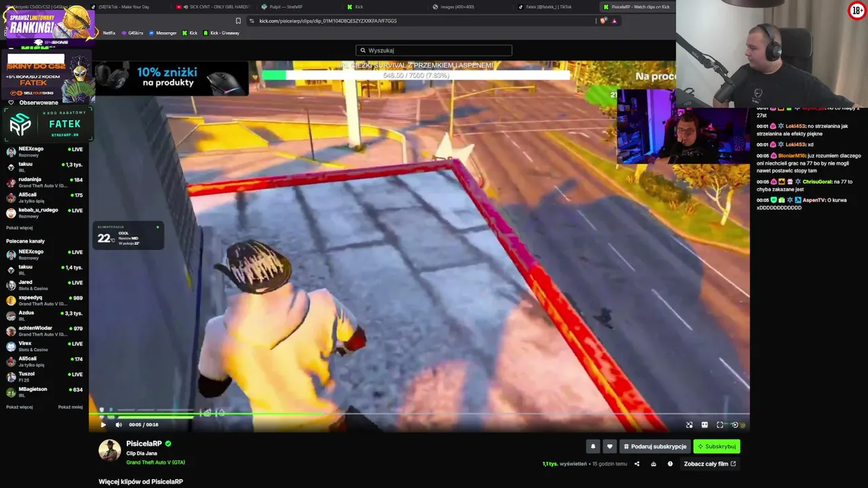Play the clip in the video player

103,425
